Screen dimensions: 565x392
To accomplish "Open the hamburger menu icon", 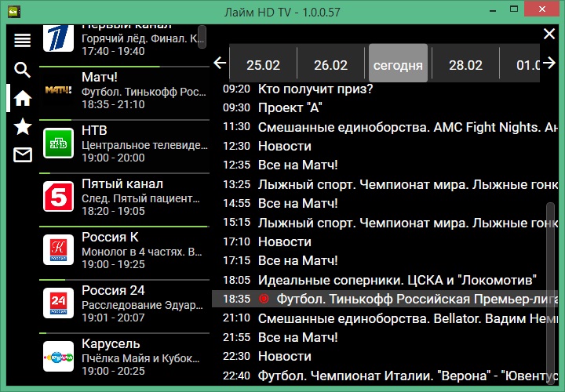I will [x=22, y=40].
